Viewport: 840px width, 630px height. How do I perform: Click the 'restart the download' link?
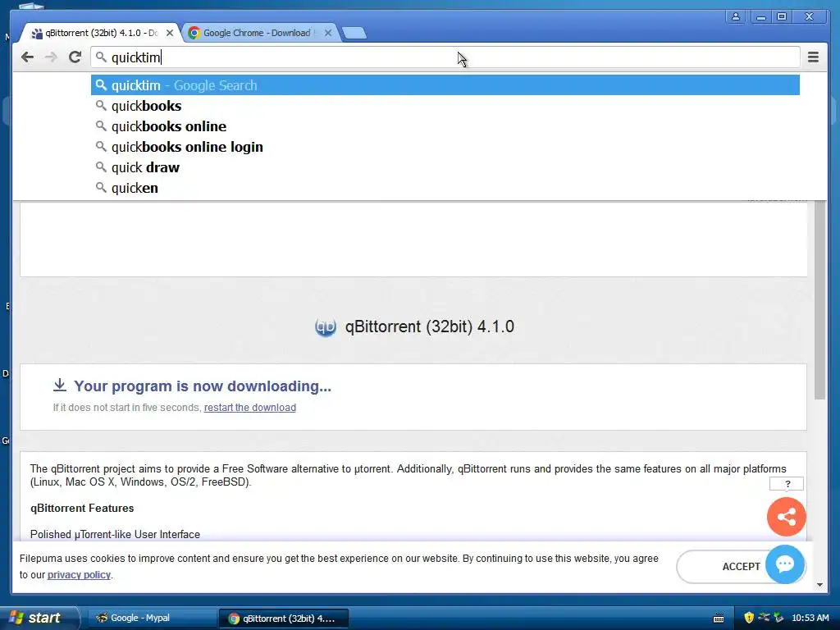point(249,408)
